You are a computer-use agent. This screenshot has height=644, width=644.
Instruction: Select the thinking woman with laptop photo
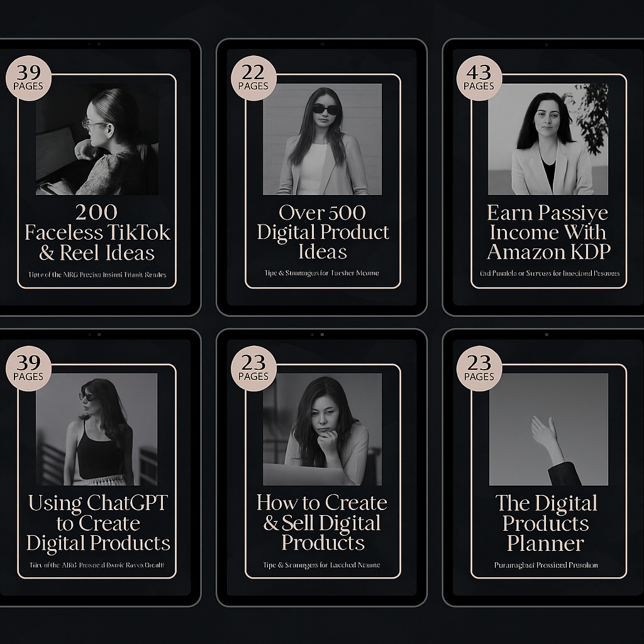323,429
